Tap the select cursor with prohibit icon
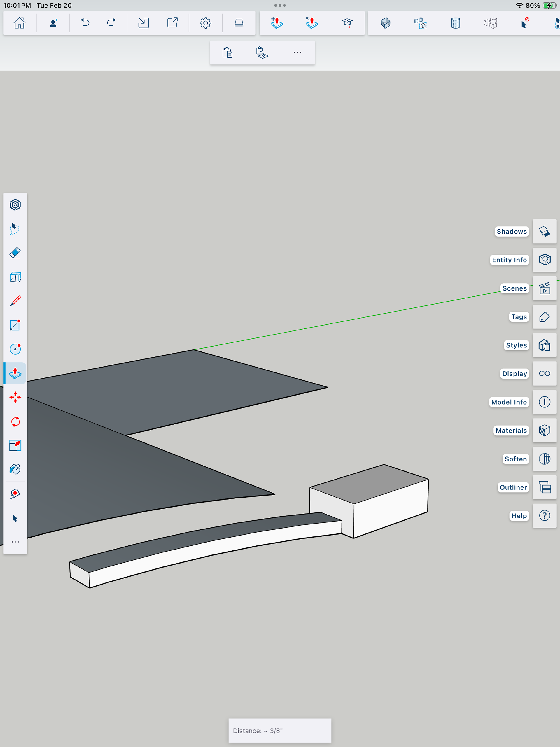Viewport: 560px width, 747px height. (x=525, y=23)
